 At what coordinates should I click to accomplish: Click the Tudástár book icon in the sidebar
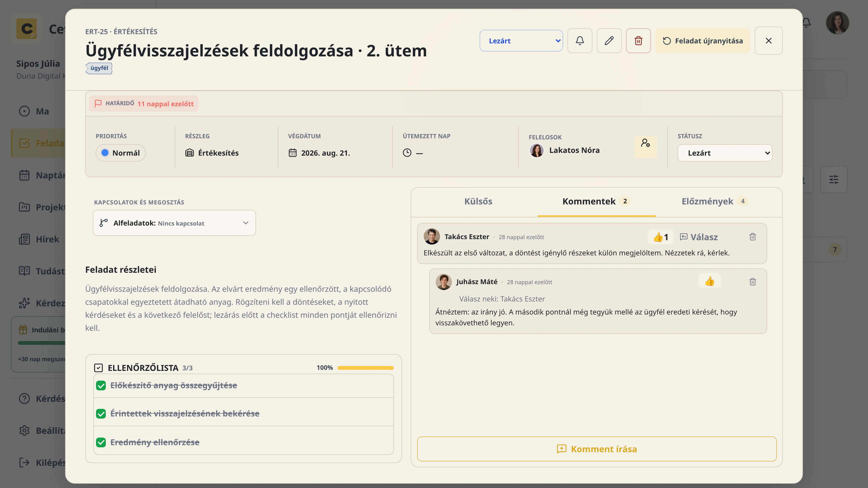tap(24, 271)
